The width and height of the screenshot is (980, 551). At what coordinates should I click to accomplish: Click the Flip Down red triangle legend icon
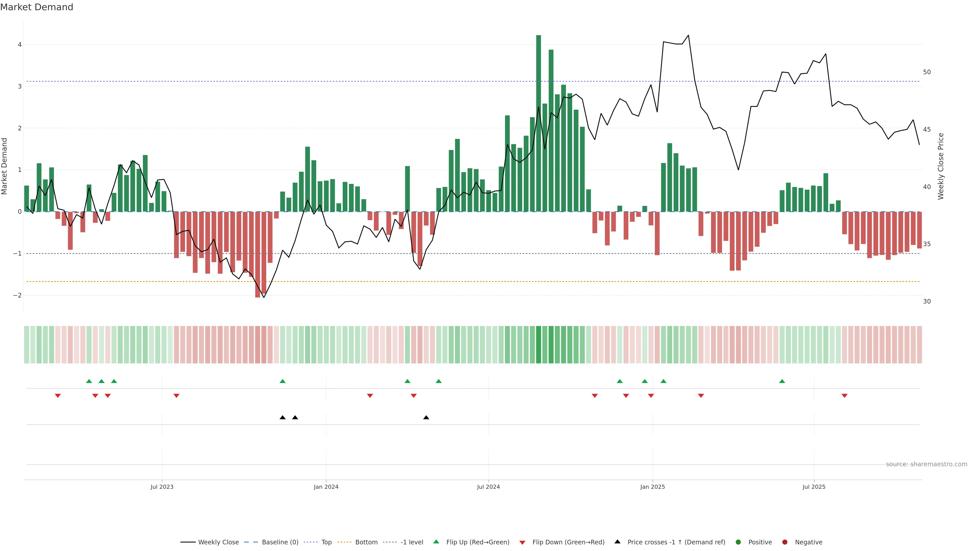pyautogui.click(x=522, y=542)
